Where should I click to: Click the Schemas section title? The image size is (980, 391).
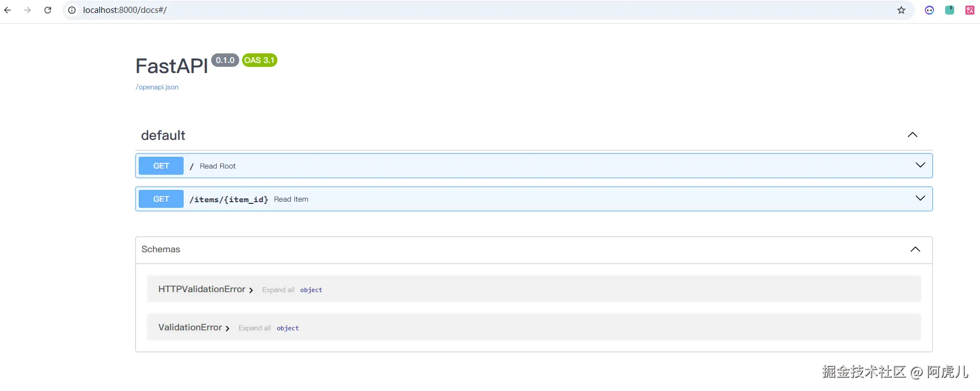tap(161, 249)
